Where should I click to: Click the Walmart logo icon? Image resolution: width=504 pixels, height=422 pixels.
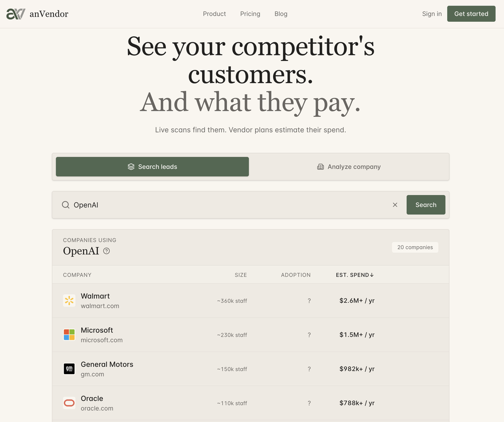[x=69, y=301]
